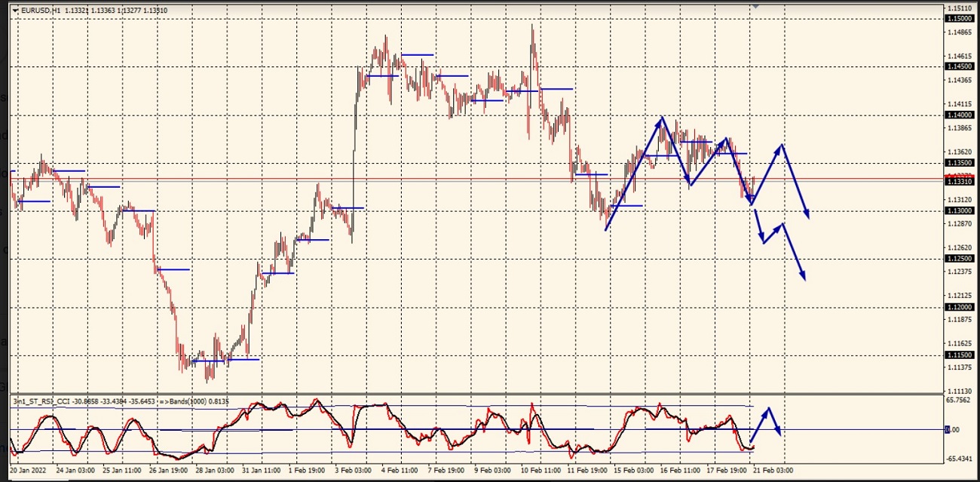
Task: Select the 1.12000 level price label
Action: point(959,307)
